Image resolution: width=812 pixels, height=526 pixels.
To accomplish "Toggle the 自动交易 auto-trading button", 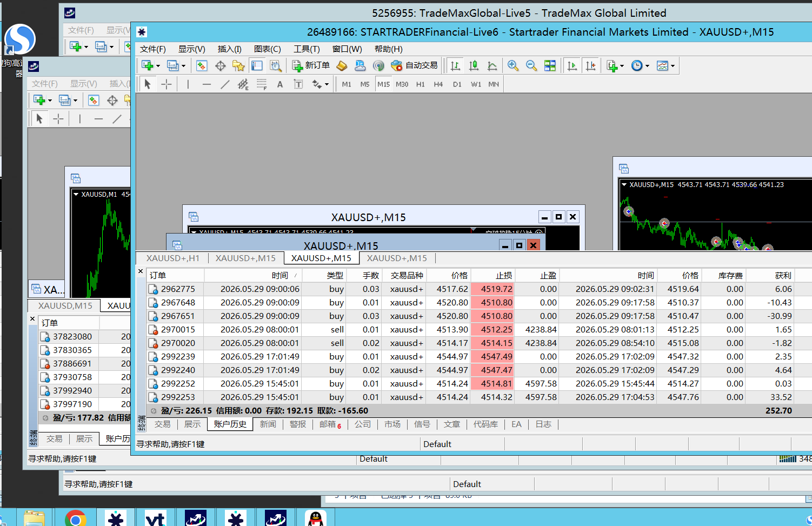I will pos(414,65).
